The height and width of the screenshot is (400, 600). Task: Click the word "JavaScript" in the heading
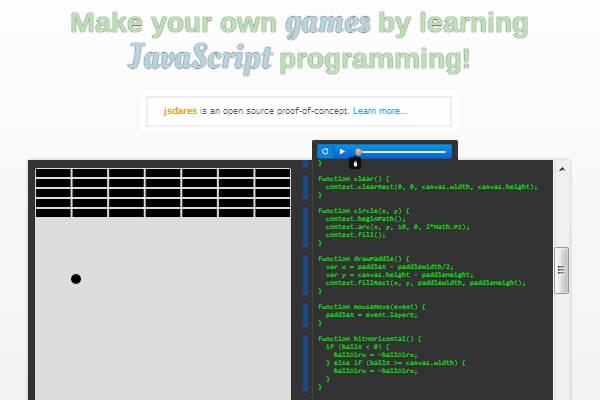pyautogui.click(x=200, y=58)
